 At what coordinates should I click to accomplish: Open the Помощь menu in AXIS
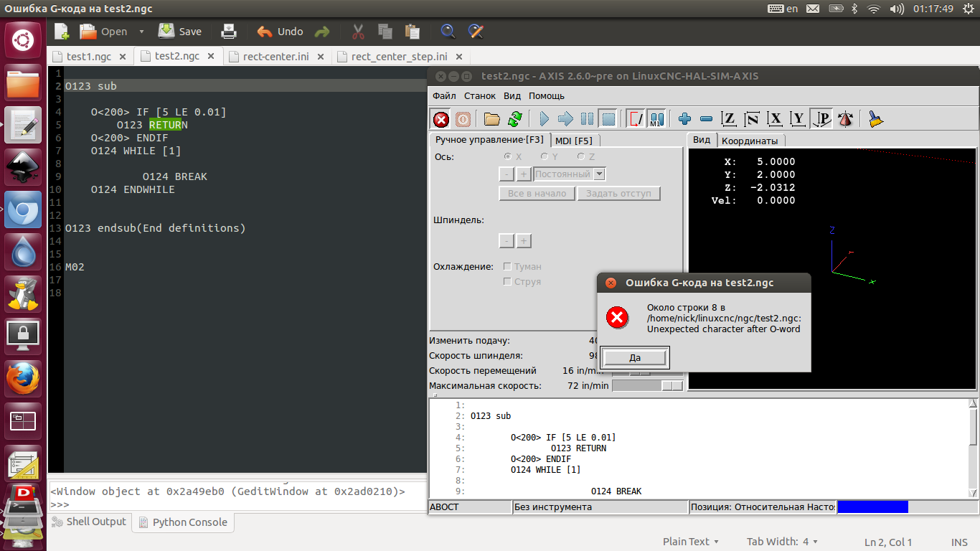(547, 95)
